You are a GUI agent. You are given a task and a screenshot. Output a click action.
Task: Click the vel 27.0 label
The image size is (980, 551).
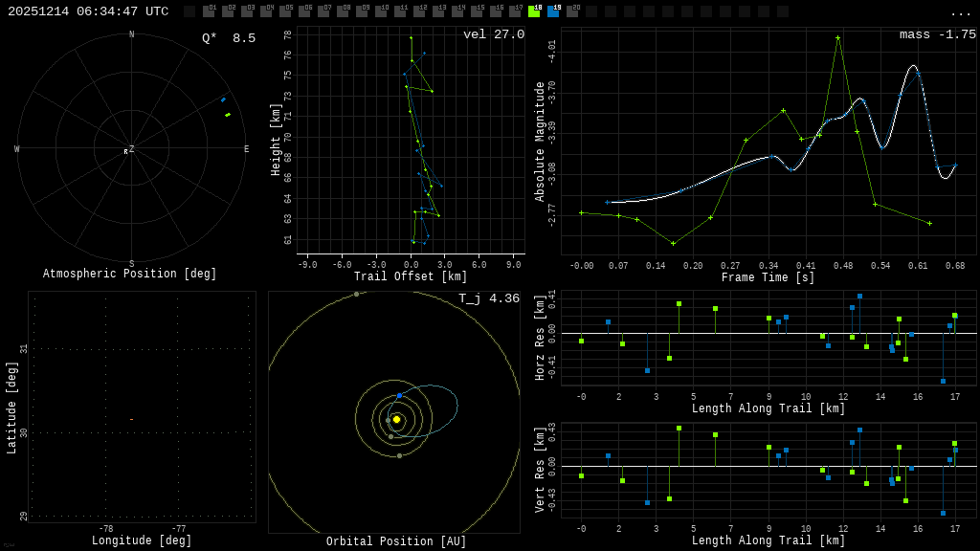[493, 34]
